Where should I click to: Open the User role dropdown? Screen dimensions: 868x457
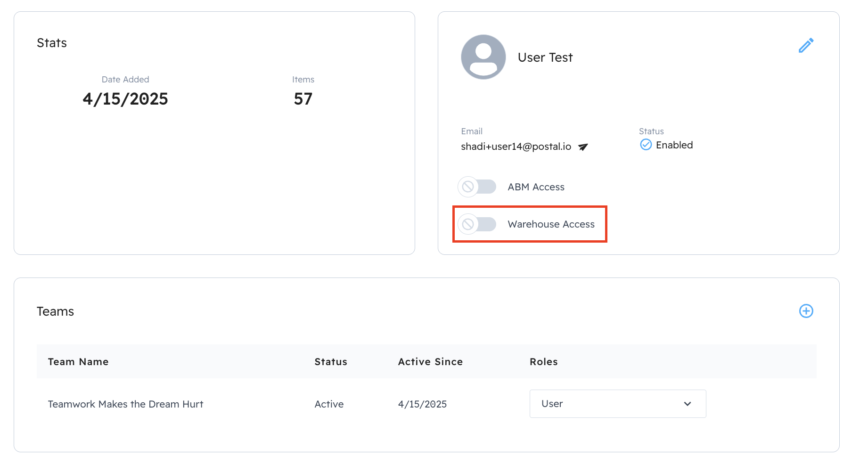coord(617,404)
